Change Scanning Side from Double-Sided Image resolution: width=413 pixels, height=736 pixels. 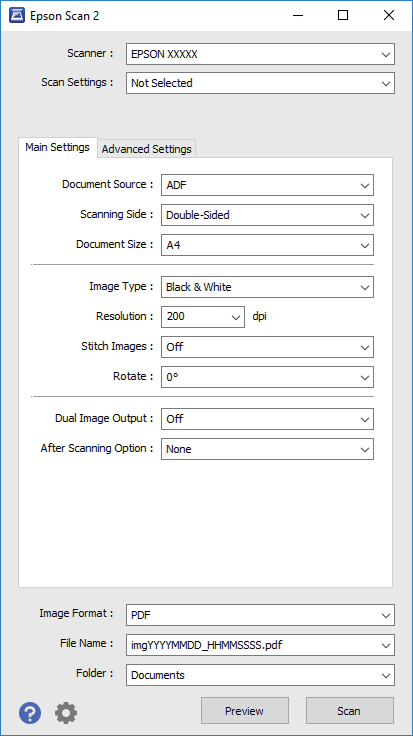click(x=267, y=215)
